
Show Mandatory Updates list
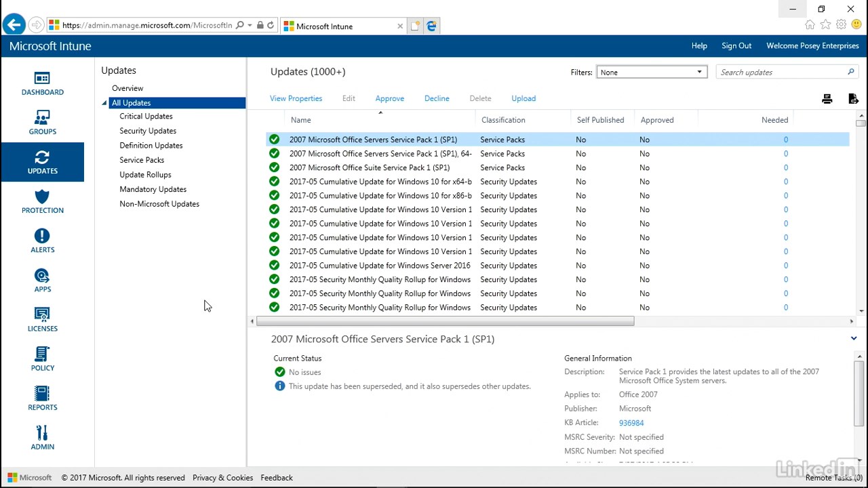tap(153, 189)
